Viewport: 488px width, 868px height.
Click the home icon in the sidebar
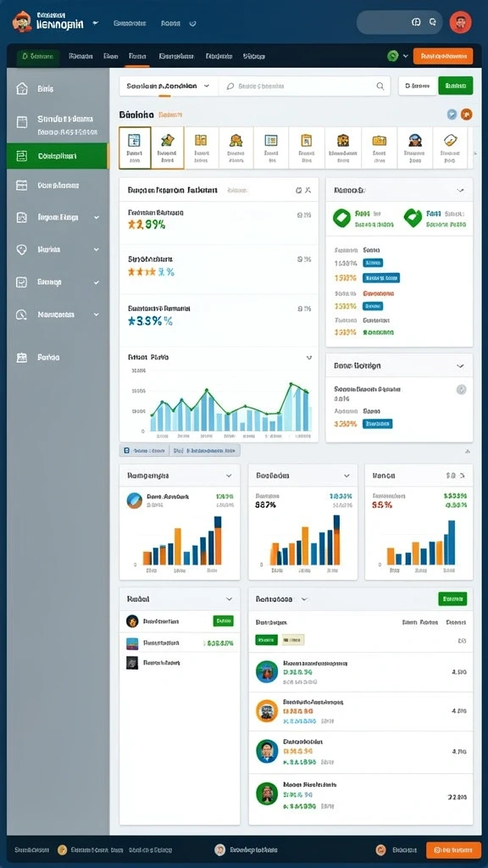click(x=21, y=88)
